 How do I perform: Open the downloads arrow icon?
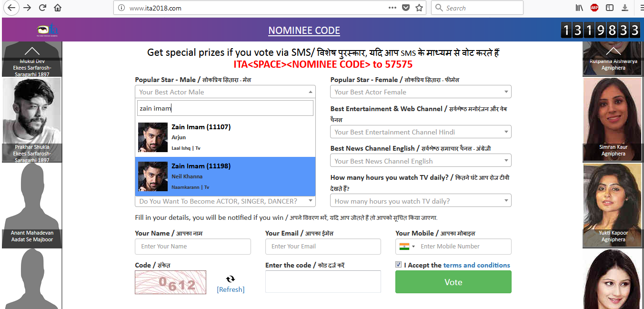625,8
